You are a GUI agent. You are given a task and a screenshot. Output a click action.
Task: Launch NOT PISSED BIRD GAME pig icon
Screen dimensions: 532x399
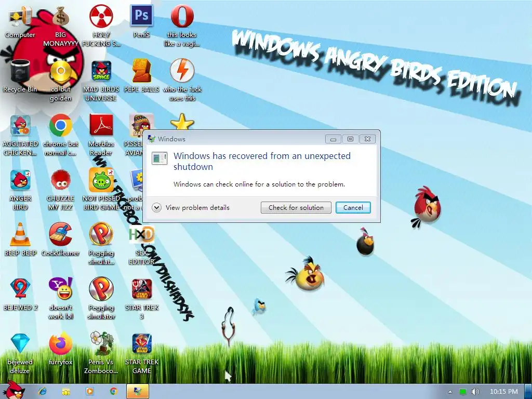pyautogui.click(x=101, y=189)
